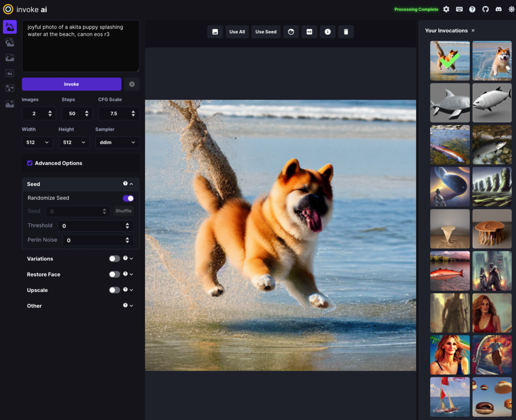Cancel processing with the X icon beside Invoke
516x420 pixels.
[132, 84]
